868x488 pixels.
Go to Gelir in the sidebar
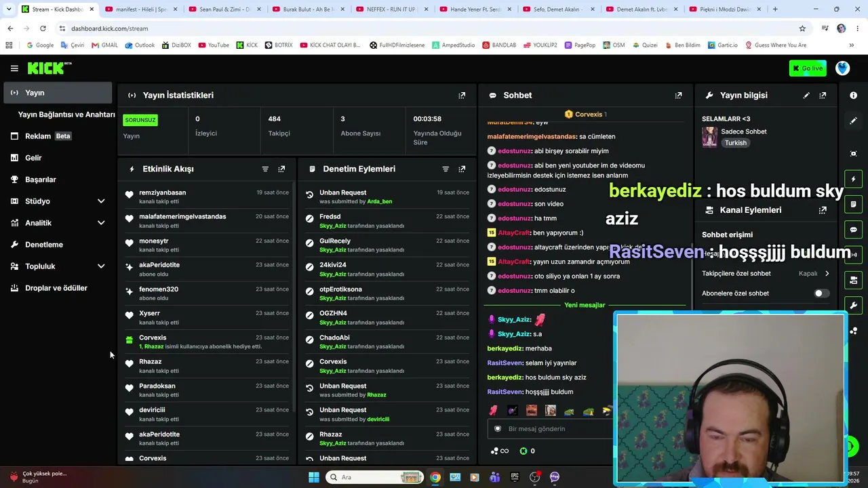click(58, 158)
